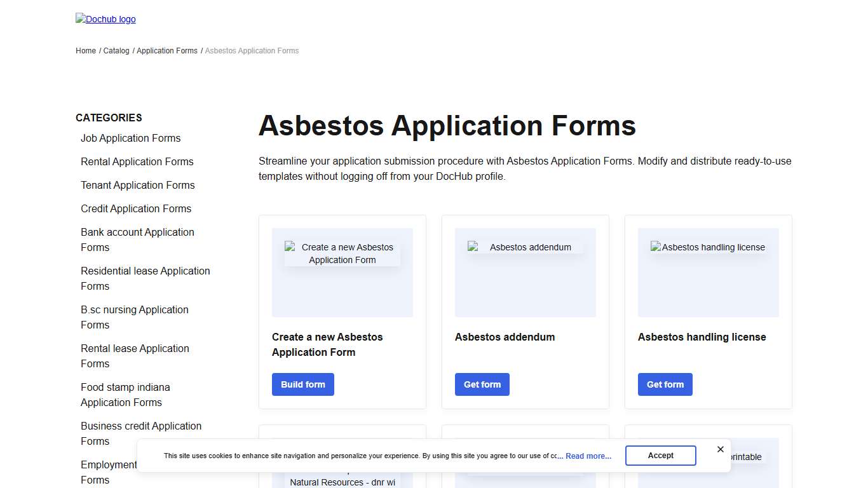The width and height of the screenshot is (868, 488).
Task: Get form for Asbestos addendum
Action: [482, 384]
